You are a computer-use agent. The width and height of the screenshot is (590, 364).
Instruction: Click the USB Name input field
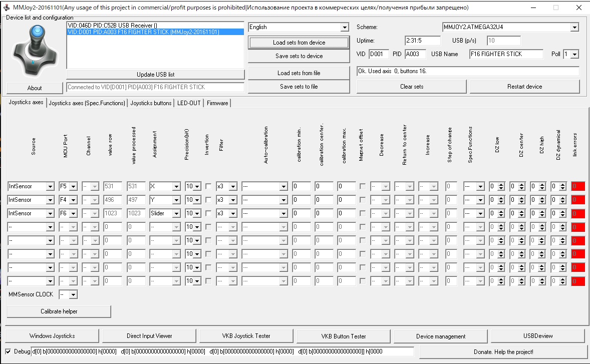tap(506, 54)
